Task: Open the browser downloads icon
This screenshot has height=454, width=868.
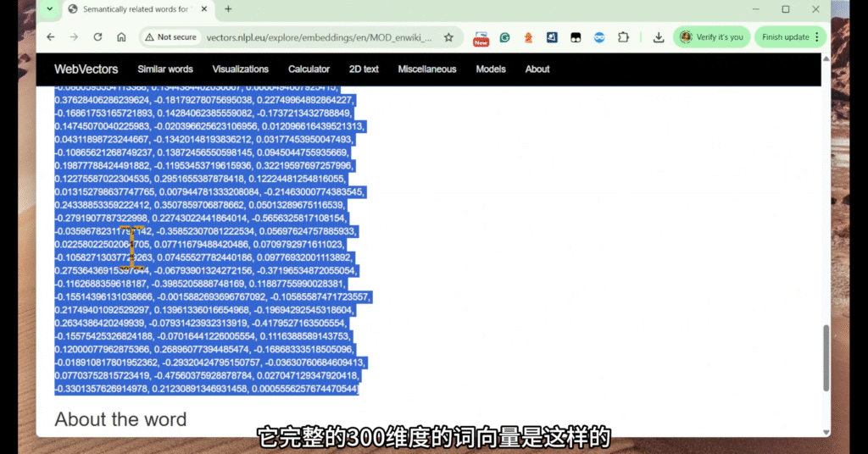Action: tap(659, 37)
